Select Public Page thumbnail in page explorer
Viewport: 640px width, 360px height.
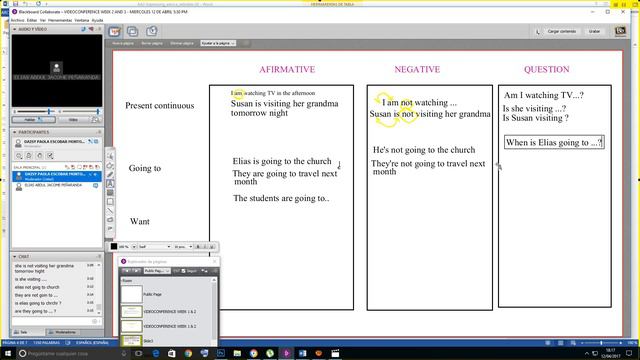point(131,294)
